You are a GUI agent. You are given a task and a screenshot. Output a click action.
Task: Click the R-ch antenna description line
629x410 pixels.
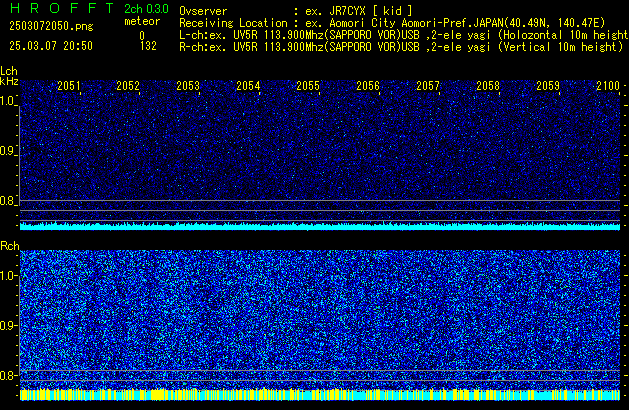pos(401,47)
